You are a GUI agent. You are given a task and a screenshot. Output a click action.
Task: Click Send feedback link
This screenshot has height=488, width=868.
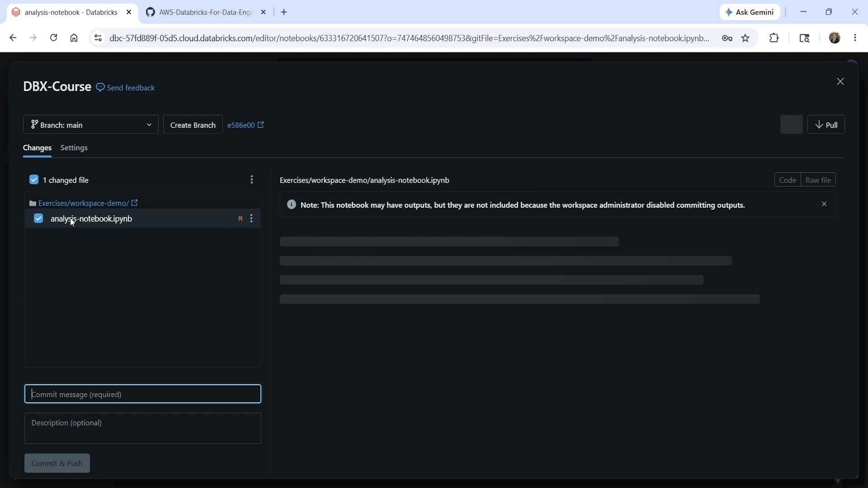coord(131,88)
